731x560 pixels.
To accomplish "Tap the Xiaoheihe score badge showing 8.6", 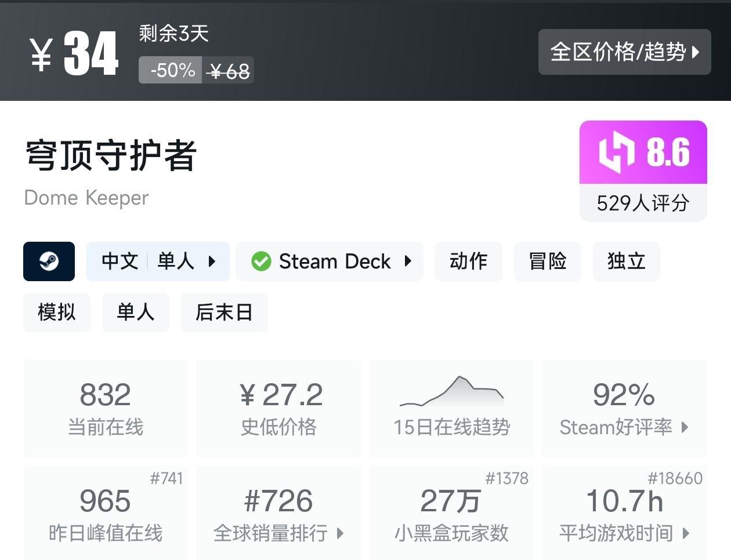I will point(643,151).
